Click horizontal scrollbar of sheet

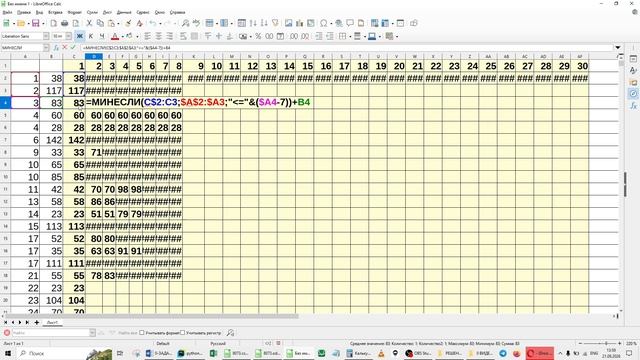tap(152, 316)
